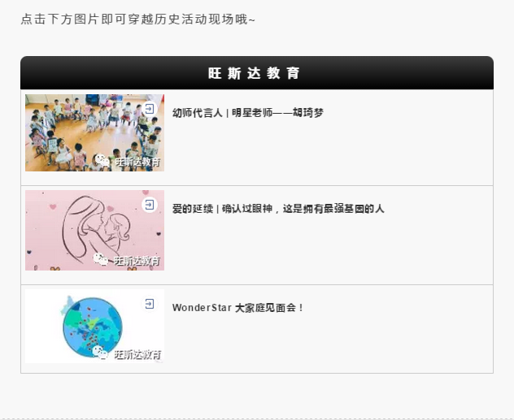Open article 幼师代言人 | 明星老师——胡琦梦
This screenshot has height=420, width=514.
[248, 113]
